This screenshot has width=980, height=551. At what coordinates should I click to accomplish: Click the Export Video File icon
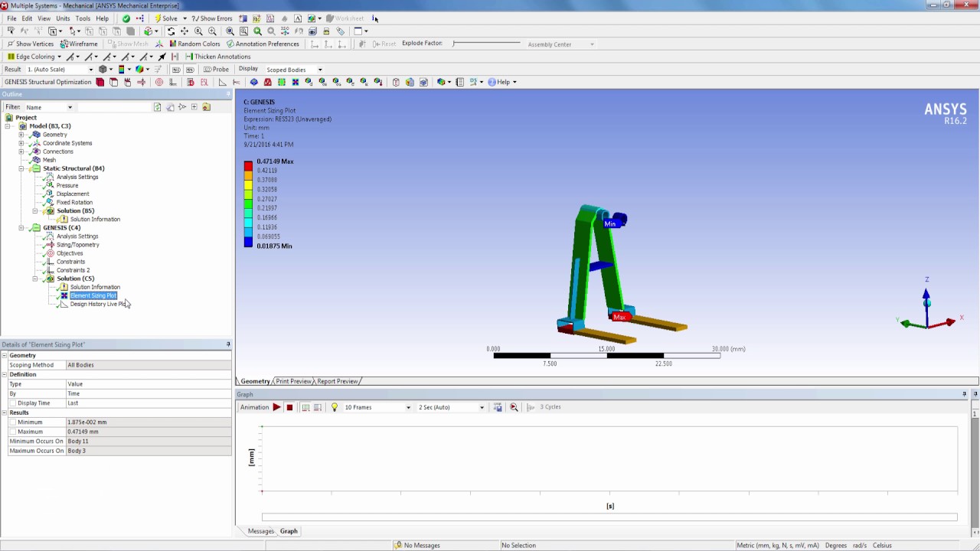tap(498, 407)
